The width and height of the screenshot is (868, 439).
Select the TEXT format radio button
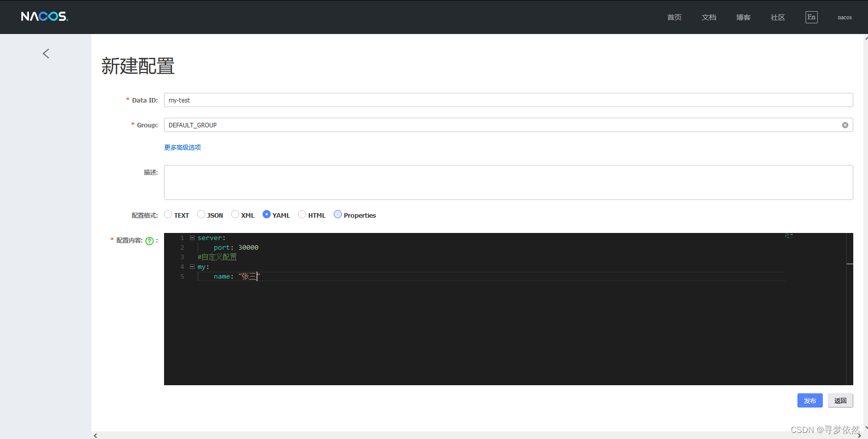coord(168,214)
